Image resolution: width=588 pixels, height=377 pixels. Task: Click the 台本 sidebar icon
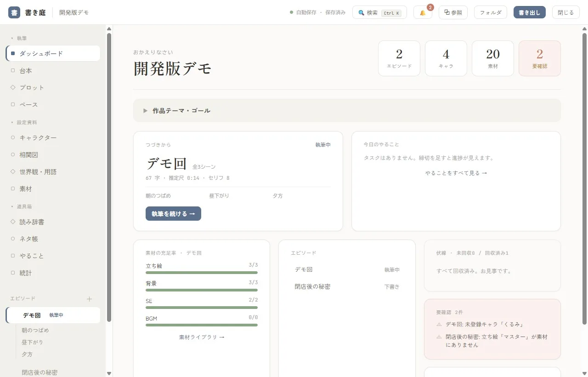(13, 70)
